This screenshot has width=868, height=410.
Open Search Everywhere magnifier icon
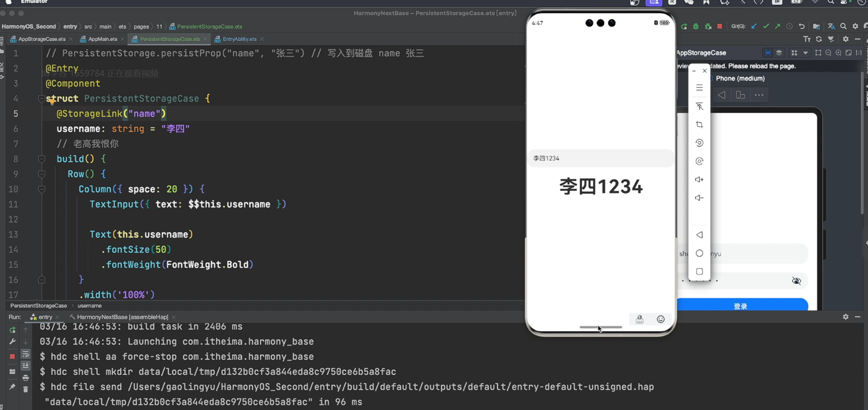point(843,26)
